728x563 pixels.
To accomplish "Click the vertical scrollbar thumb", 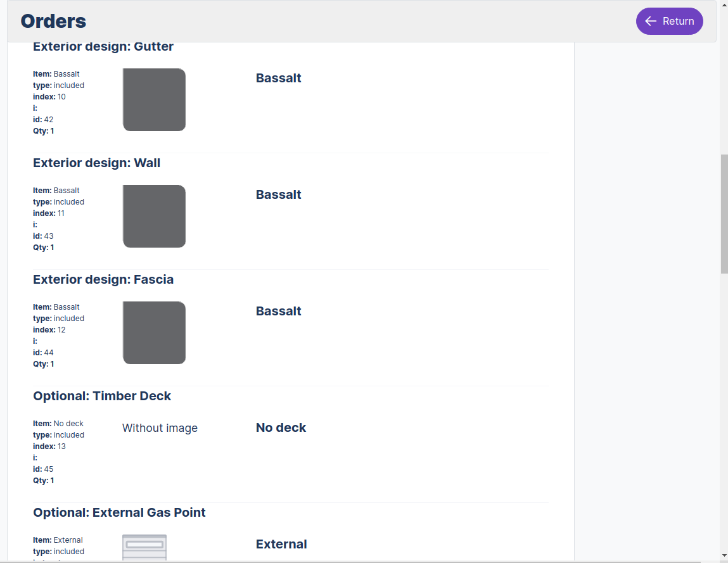I will (x=724, y=213).
